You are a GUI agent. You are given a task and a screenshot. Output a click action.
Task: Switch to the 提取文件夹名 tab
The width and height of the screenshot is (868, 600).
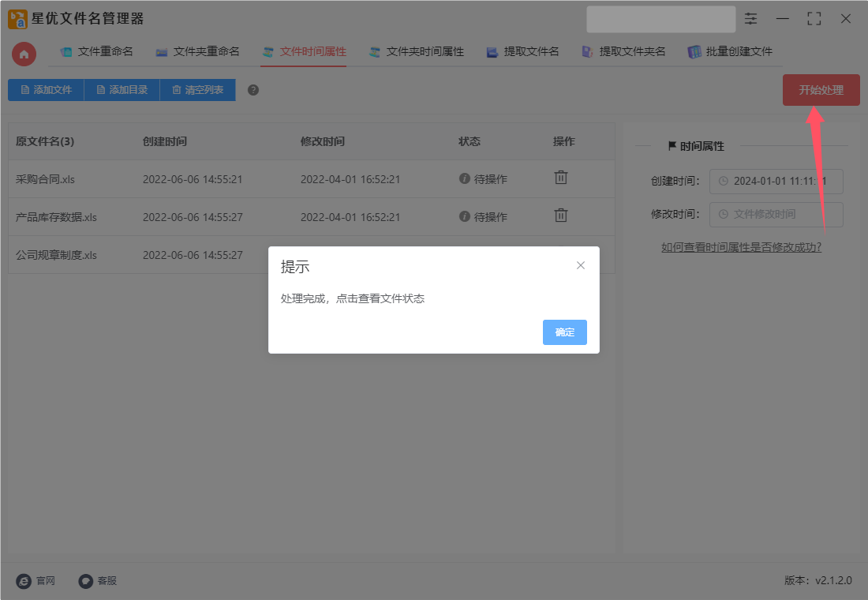click(623, 51)
